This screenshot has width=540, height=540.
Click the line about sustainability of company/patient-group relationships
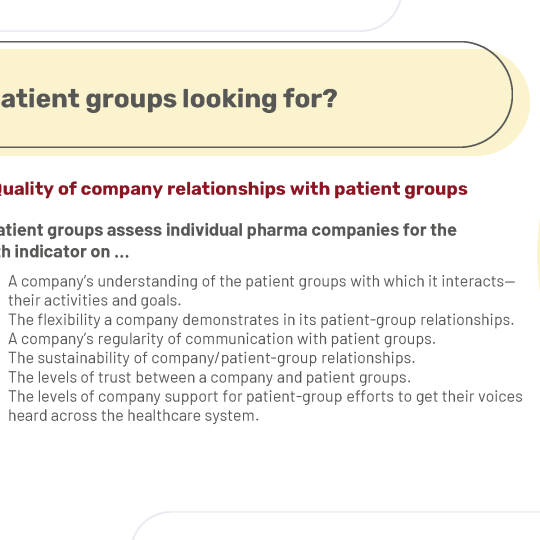[x=212, y=359]
